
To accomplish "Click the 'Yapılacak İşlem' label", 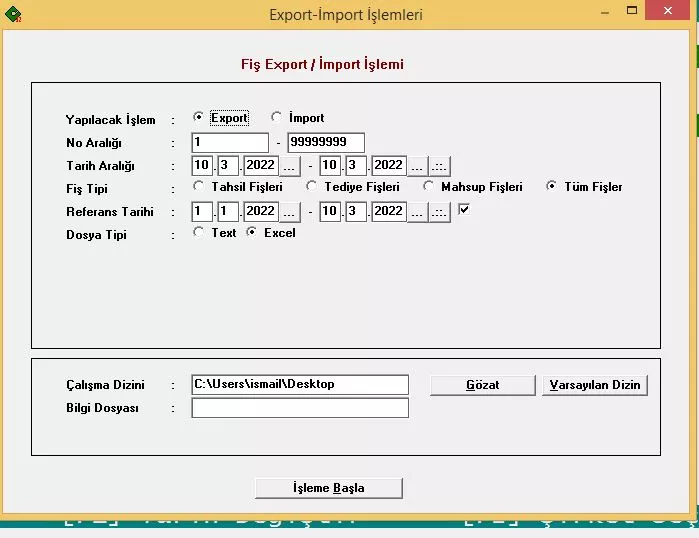I will [x=111, y=119].
